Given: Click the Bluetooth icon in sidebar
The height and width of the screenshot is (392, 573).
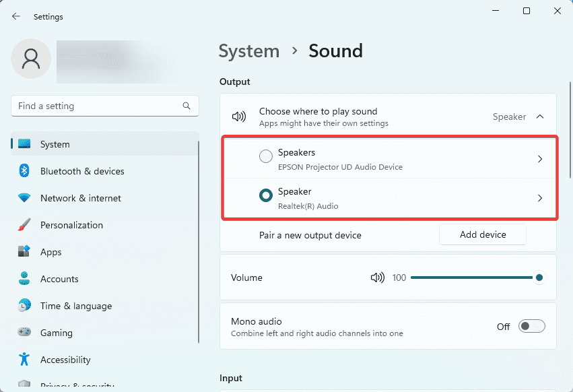Looking at the screenshot, I should click(x=24, y=171).
